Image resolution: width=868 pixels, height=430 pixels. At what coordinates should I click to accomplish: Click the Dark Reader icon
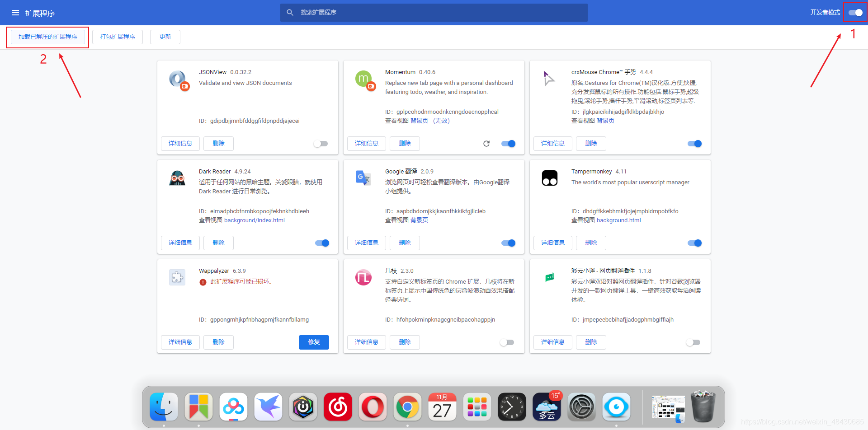pyautogui.click(x=177, y=178)
